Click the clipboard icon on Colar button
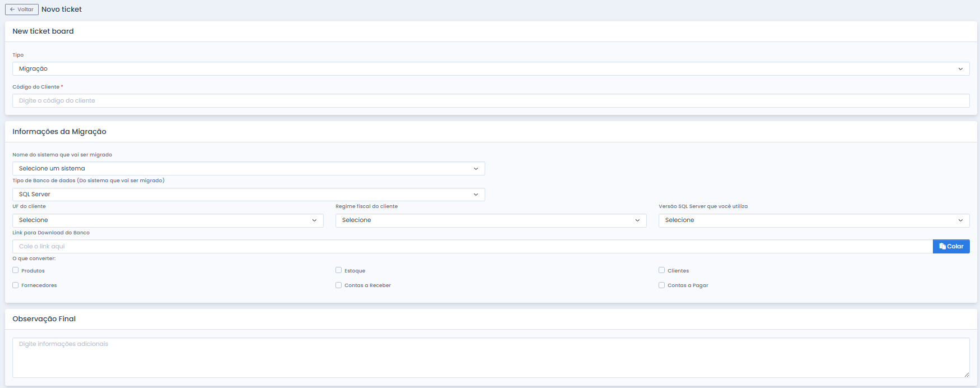 pos(942,246)
